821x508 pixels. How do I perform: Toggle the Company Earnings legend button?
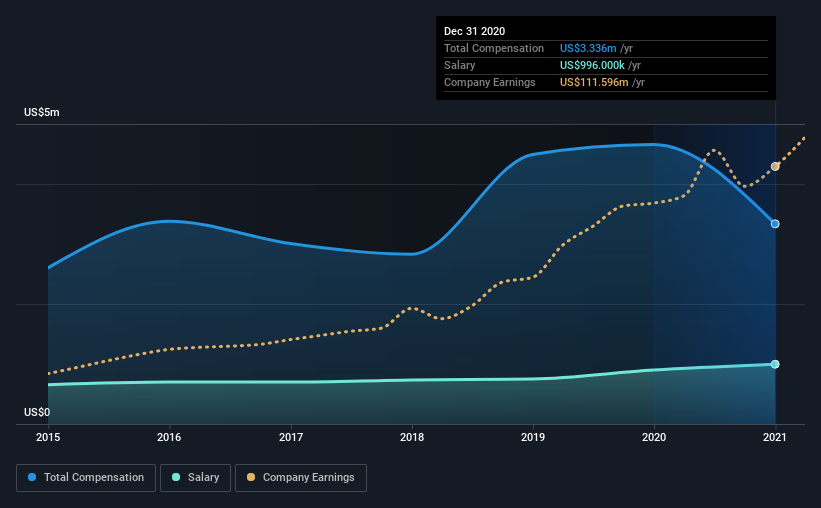(x=301, y=478)
